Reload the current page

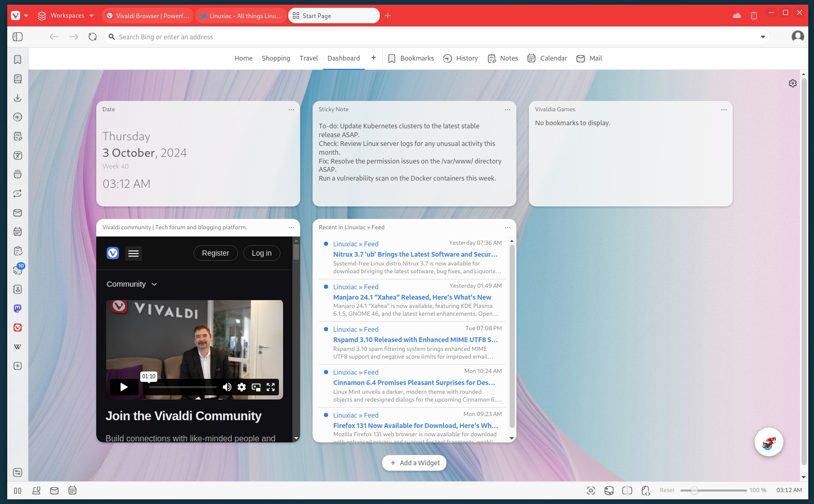[93, 37]
